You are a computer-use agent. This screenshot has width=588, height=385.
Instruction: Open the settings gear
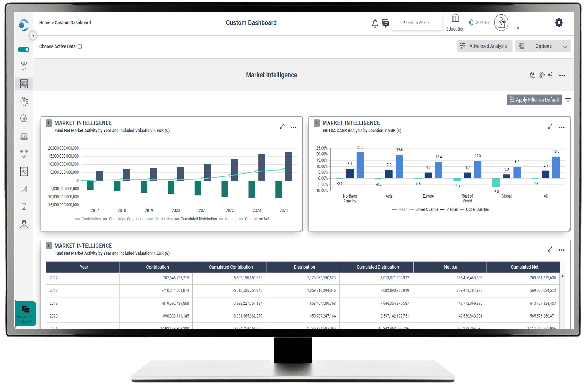[x=558, y=23]
